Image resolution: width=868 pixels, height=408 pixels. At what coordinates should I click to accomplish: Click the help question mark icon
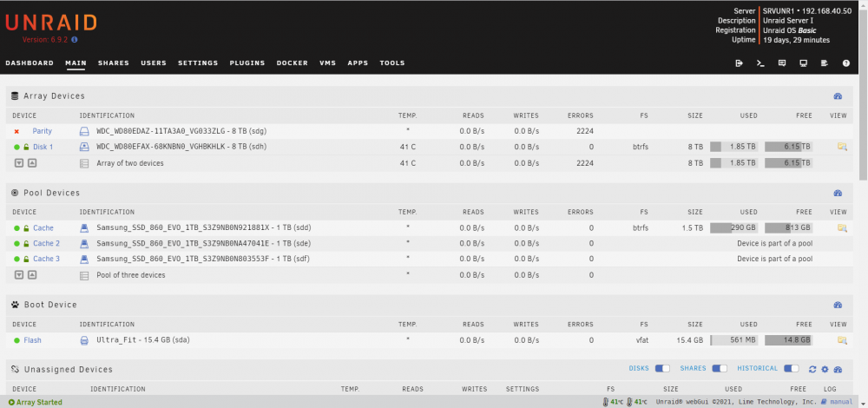[x=845, y=63]
